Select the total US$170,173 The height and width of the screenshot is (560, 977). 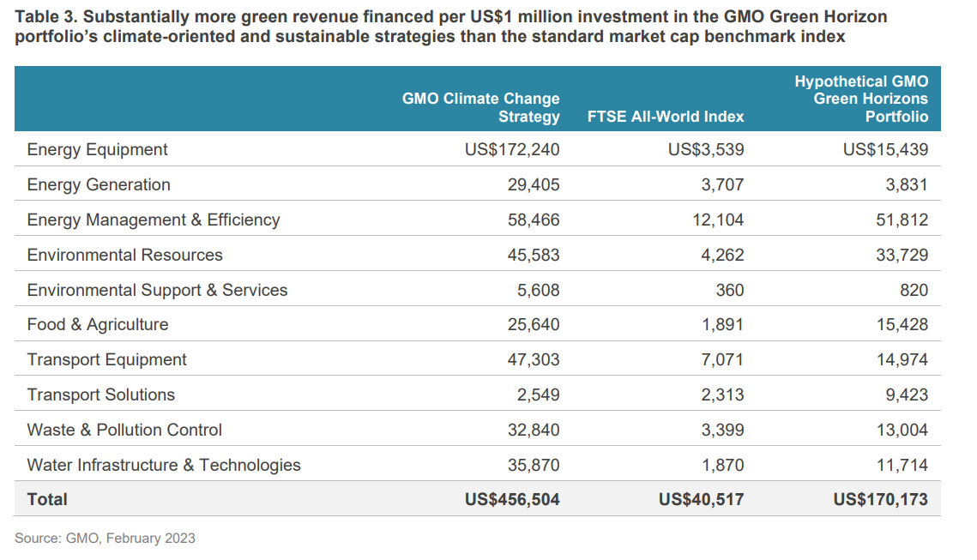click(880, 500)
